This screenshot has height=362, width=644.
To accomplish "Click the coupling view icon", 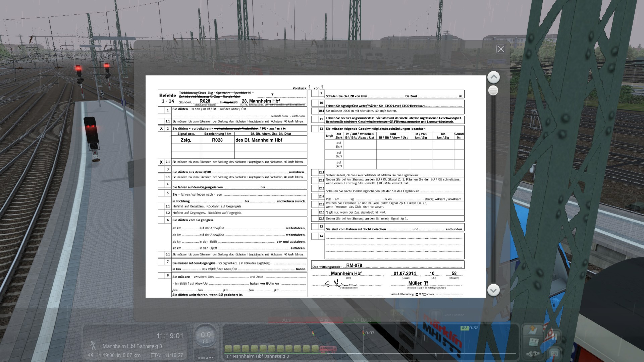I will tap(533, 354).
